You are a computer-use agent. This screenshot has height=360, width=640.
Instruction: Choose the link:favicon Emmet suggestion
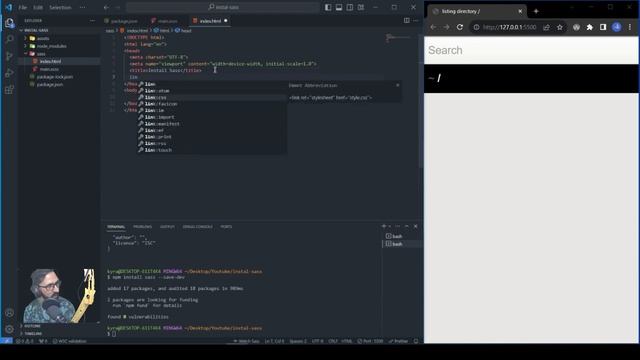coord(211,104)
